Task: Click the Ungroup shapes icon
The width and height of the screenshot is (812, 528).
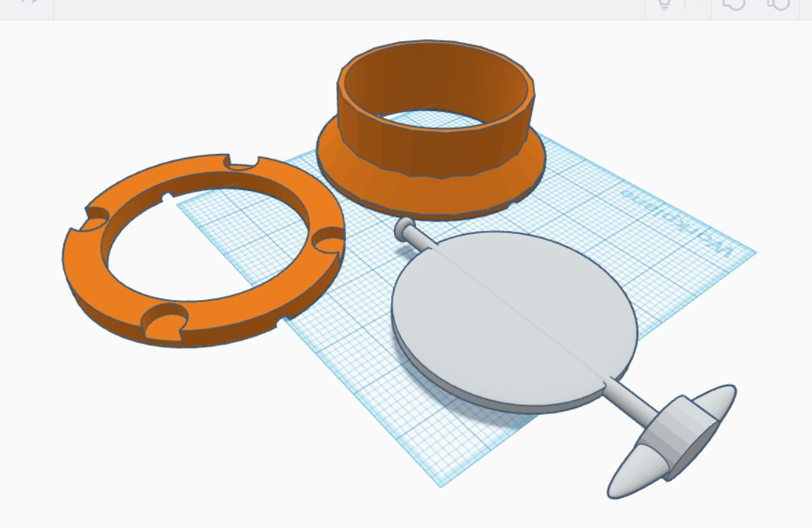Action: tap(779, 4)
